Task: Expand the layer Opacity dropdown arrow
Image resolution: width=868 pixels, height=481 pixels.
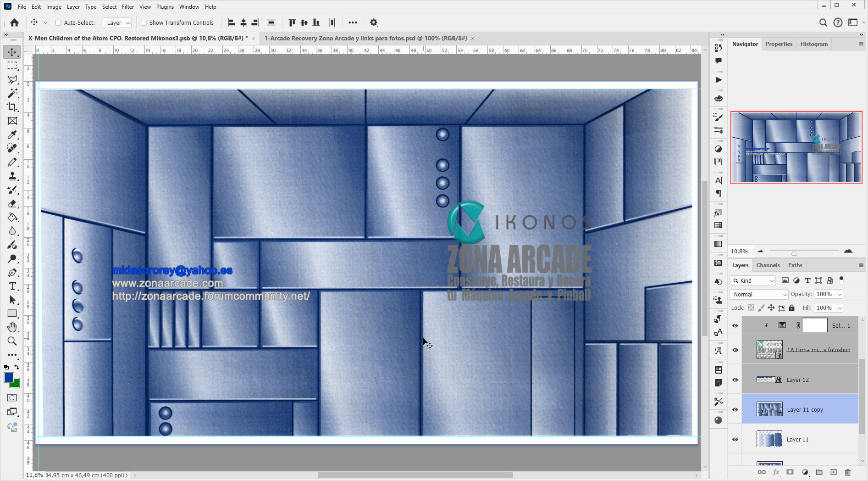Action: (x=840, y=294)
